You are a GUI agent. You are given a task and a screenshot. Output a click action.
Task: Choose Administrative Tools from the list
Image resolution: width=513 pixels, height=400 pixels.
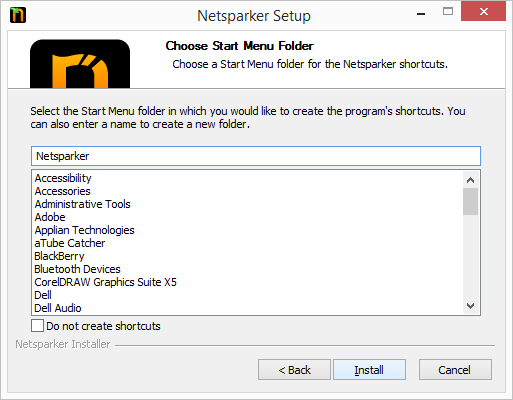click(83, 204)
